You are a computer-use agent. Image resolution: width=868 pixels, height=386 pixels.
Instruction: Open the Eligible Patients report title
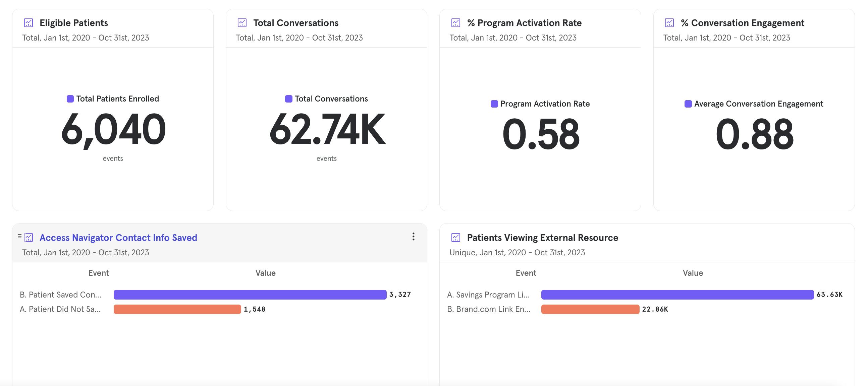[74, 23]
